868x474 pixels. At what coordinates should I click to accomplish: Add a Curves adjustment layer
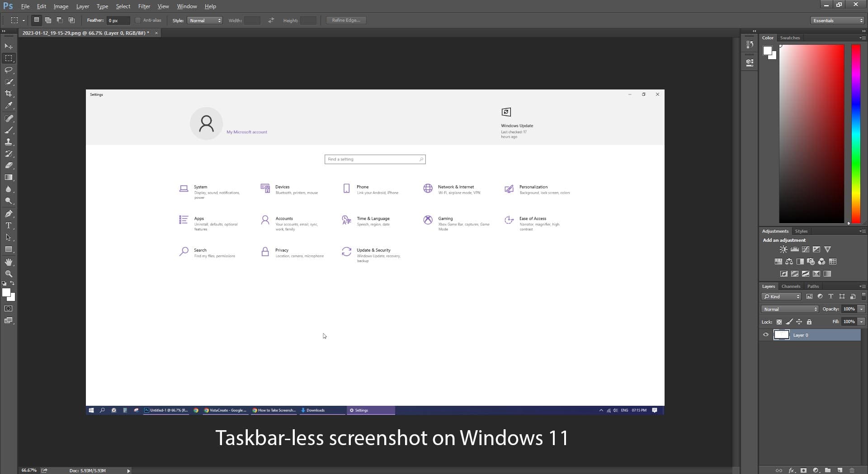806,249
